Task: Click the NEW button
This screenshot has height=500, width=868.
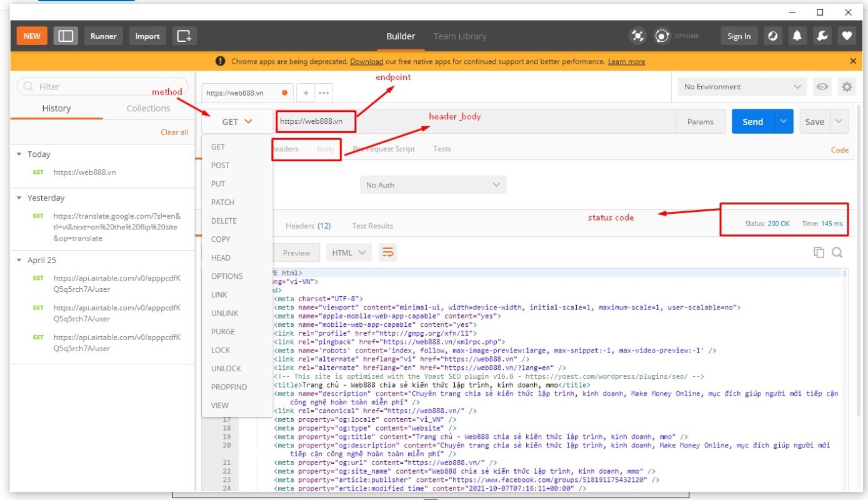Action: tap(32, 36)
